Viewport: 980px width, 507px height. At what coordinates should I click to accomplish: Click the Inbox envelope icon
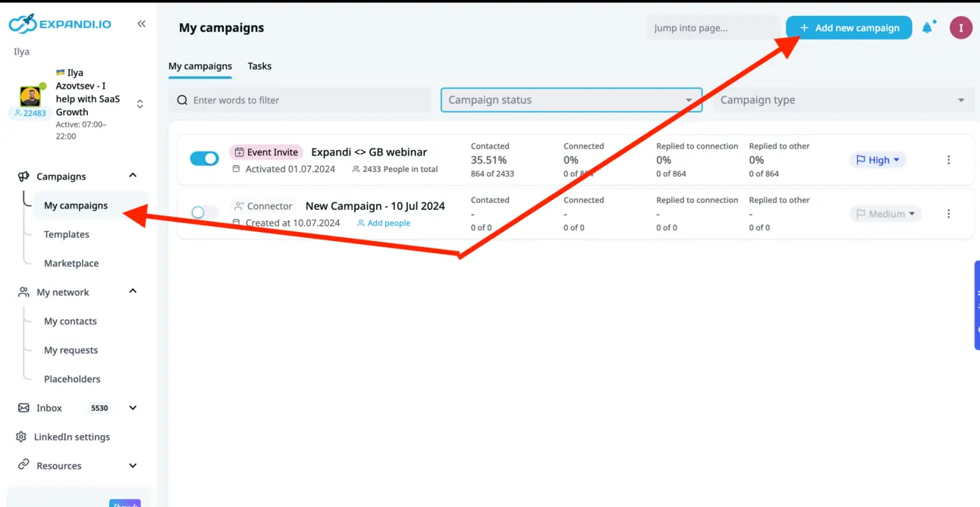(24, 408)
